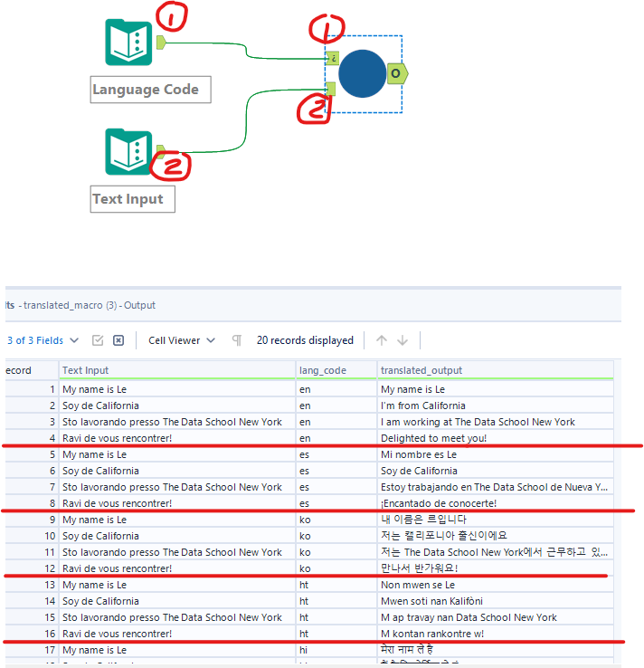This screenshot has width=644, height=668.
Task: Click the select-all-fields checkmark icon
Action: point(98,340)
